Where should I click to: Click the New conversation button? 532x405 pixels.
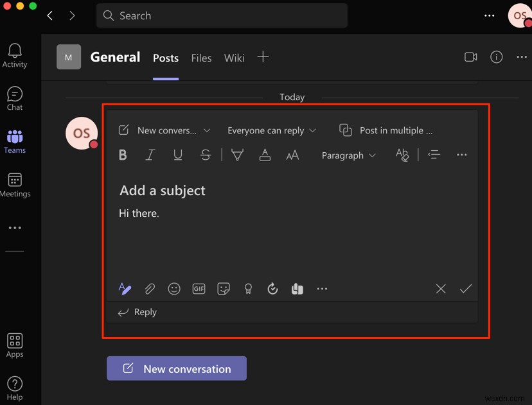(176, 368)
